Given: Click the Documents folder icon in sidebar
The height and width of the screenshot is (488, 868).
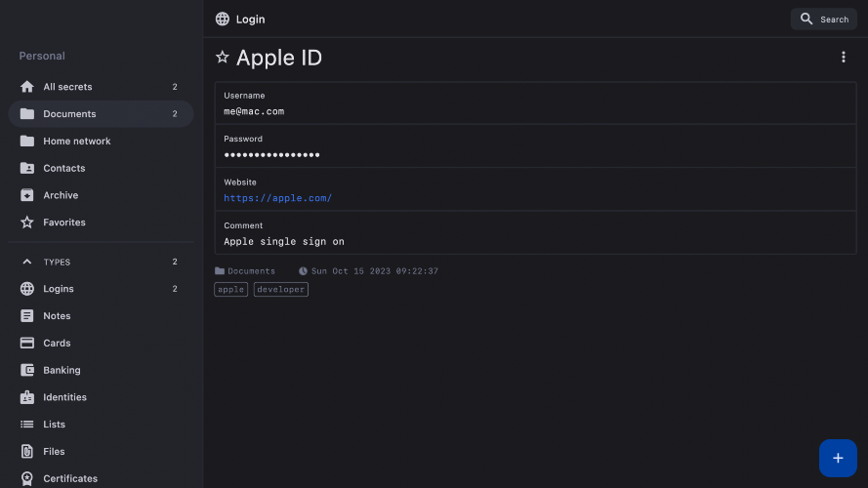Looking at the screenshot, I should pos(26,114).
